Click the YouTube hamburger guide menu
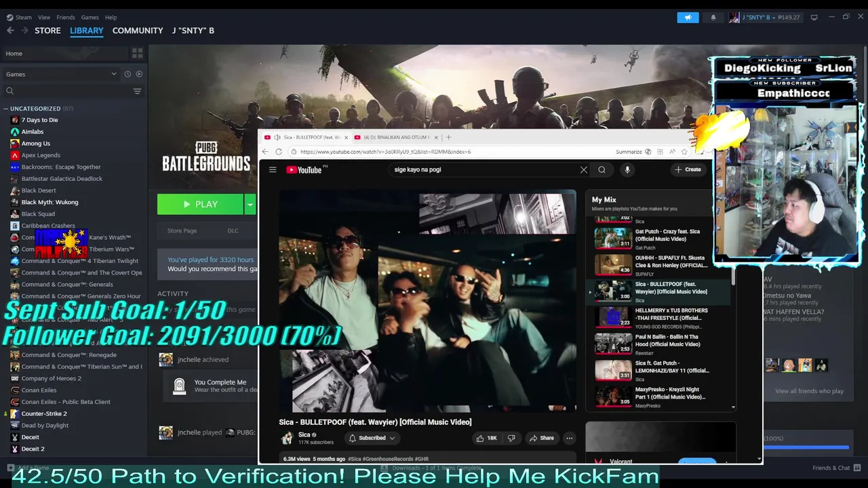Screen dimensions: 868x488 pyautogui.click(x=273, y=169)
